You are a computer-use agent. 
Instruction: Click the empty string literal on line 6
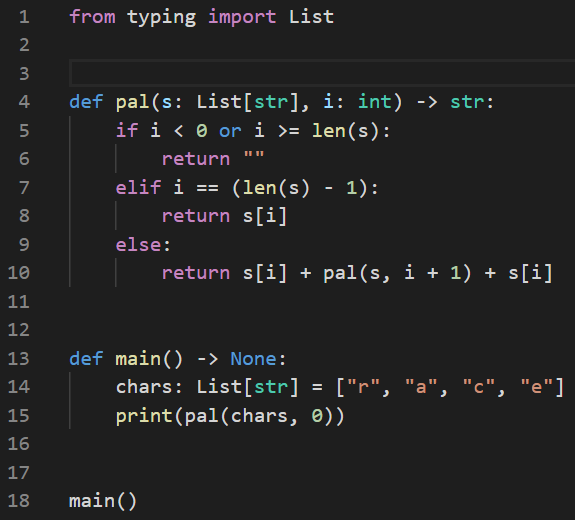point(254,159)
